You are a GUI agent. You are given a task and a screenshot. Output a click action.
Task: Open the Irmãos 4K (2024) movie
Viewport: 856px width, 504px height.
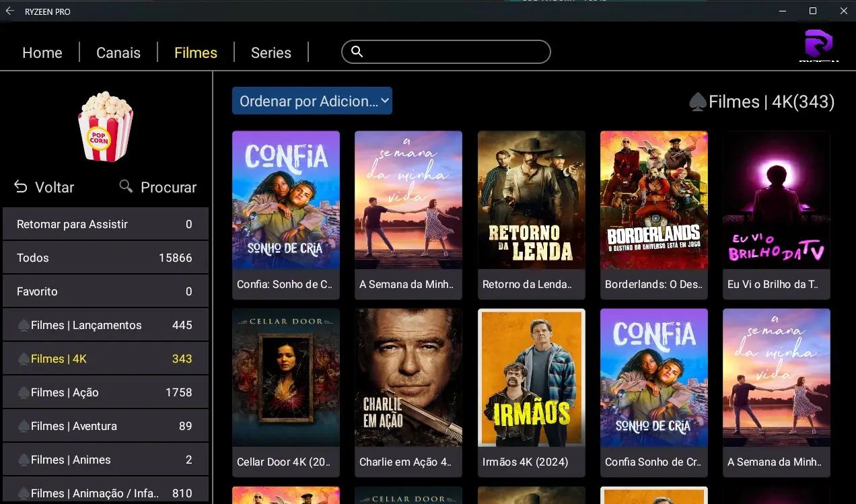(532, 392)
